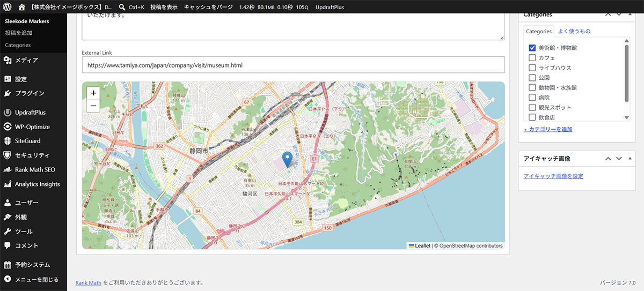This screenshot has width=644, height=291.
Task: Check the ライブハウス category
Action: click(x=532, y=68)
